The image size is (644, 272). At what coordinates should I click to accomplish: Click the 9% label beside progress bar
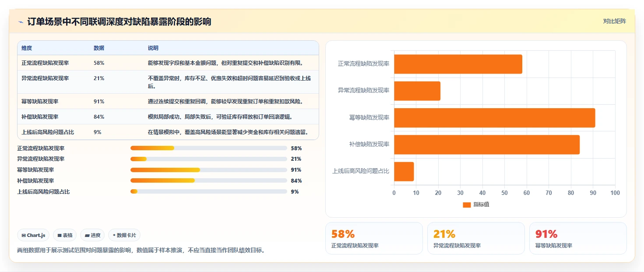point(295,191)
